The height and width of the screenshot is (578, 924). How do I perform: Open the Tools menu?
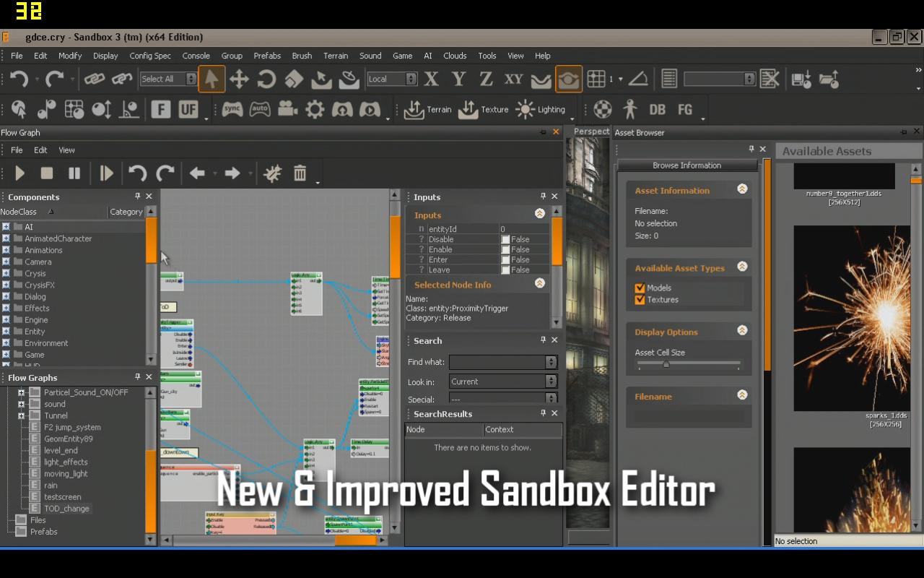click(x=487, y=56)
